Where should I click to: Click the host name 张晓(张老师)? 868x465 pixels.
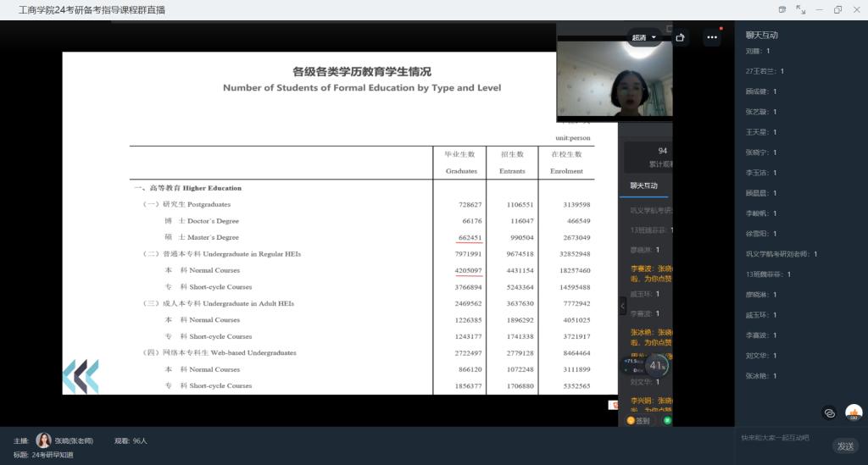[74, 440]
